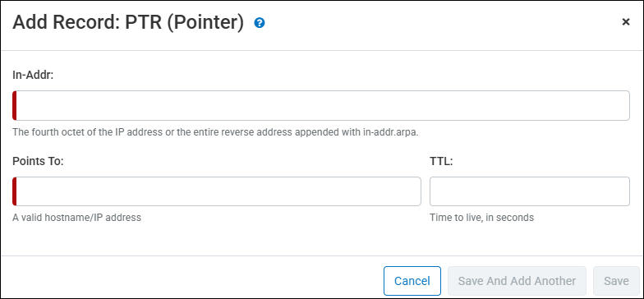Click the Save button

pos(616,281)
